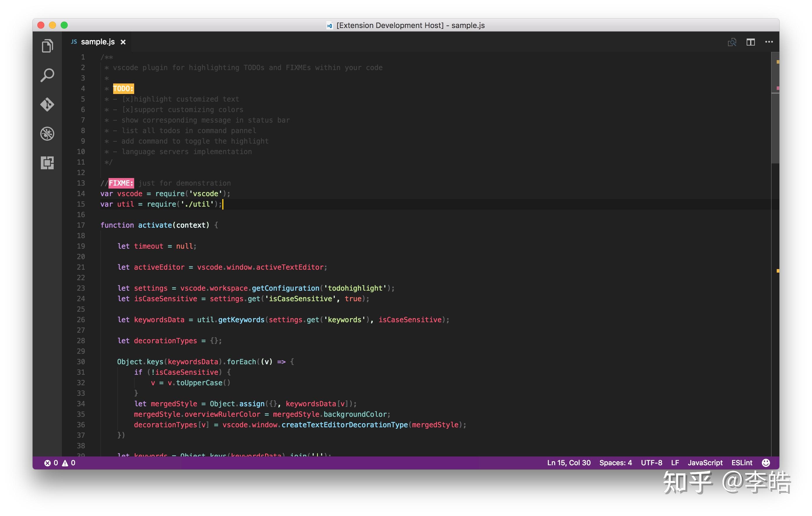The height and width of the screenshot is (516, 812).
Task: Open the Extensions view
Action: coord(47,163)
